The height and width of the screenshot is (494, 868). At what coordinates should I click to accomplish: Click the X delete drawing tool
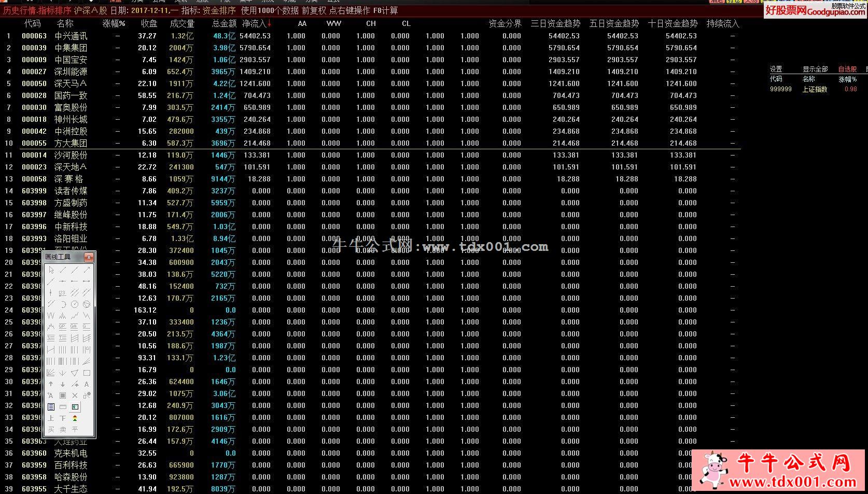[x=75, y=396]
